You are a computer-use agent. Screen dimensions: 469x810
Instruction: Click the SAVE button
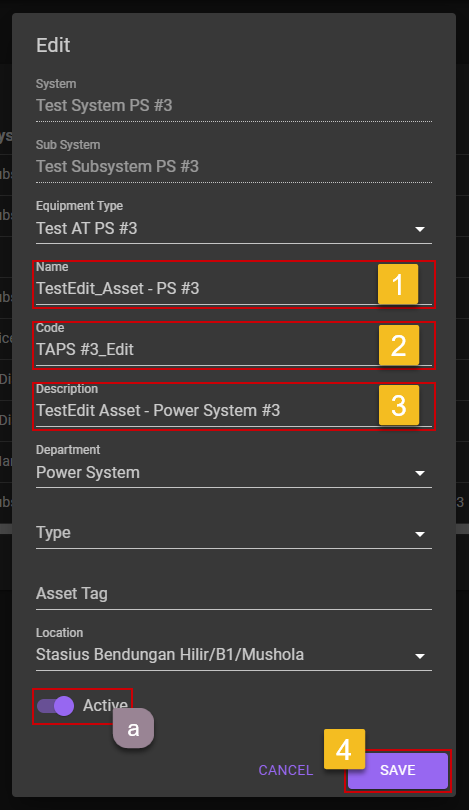398,770
